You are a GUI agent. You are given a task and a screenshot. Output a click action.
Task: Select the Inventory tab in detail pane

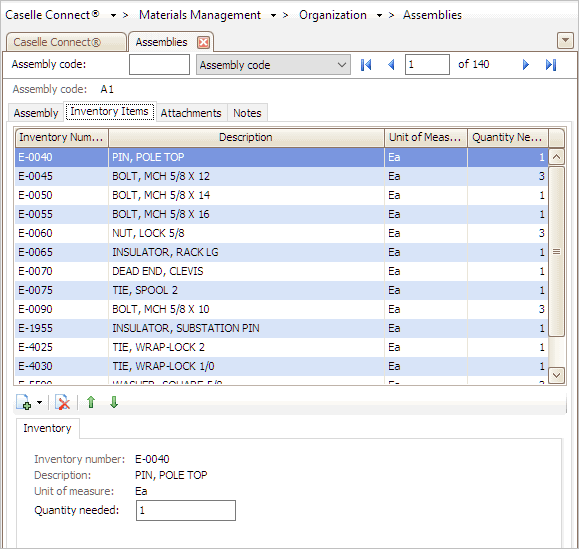47,428
